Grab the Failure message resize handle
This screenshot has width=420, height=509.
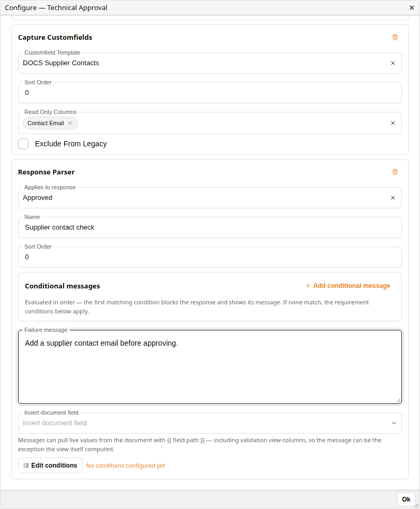coord(399,401)
